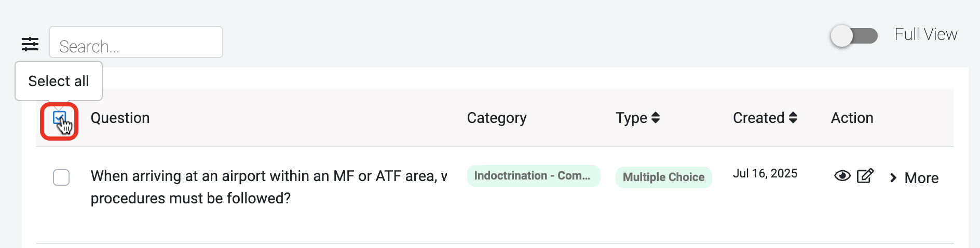Open the More actions menu
Viewport: 980px width, 248px height.
[921, 178]
